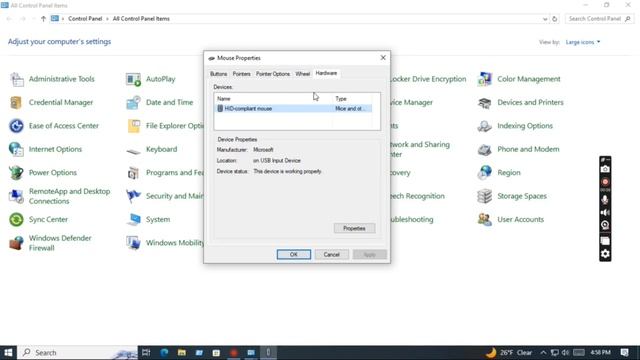Show hidden system tray icons

pyautogui.click(x=543, y=353)
